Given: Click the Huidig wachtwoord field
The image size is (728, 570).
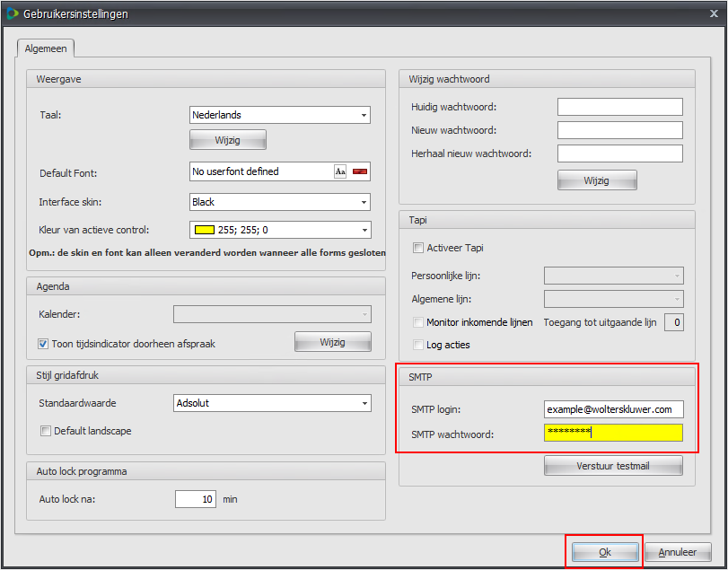Looking at the screenshot, I should pos(619,107).
